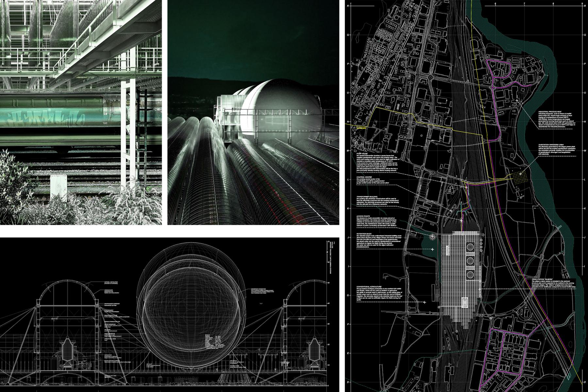Click the bottom circular balloon on roof plan
Image resolution: width=588 pixels, height=392 pixels.
click(470, 274)
